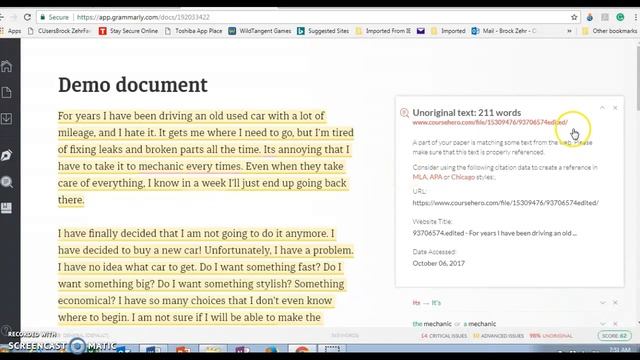Open 'Stay Secure Online' bookmark
640x360 pixels.
pyautogui.click(x=129, y=31)
